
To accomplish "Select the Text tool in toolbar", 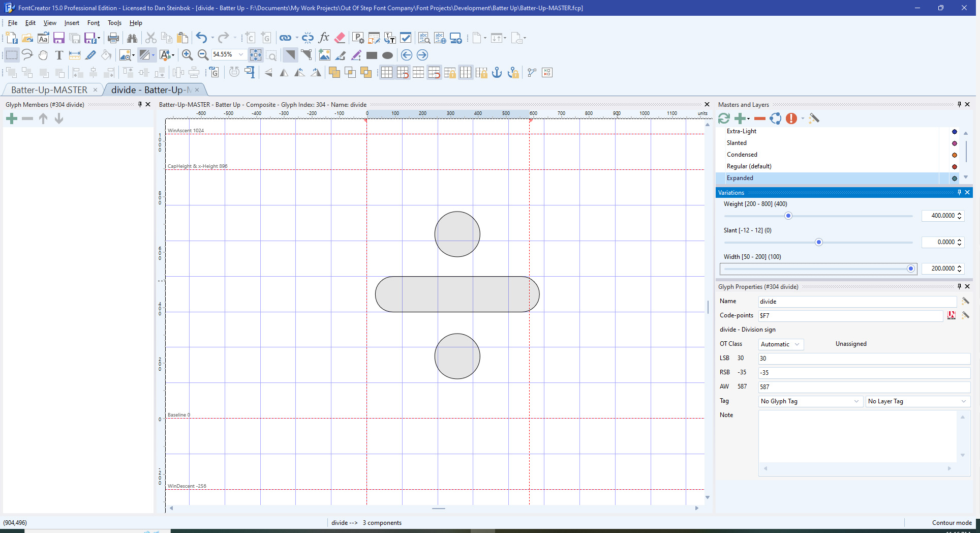I will (x=59, y=55).
